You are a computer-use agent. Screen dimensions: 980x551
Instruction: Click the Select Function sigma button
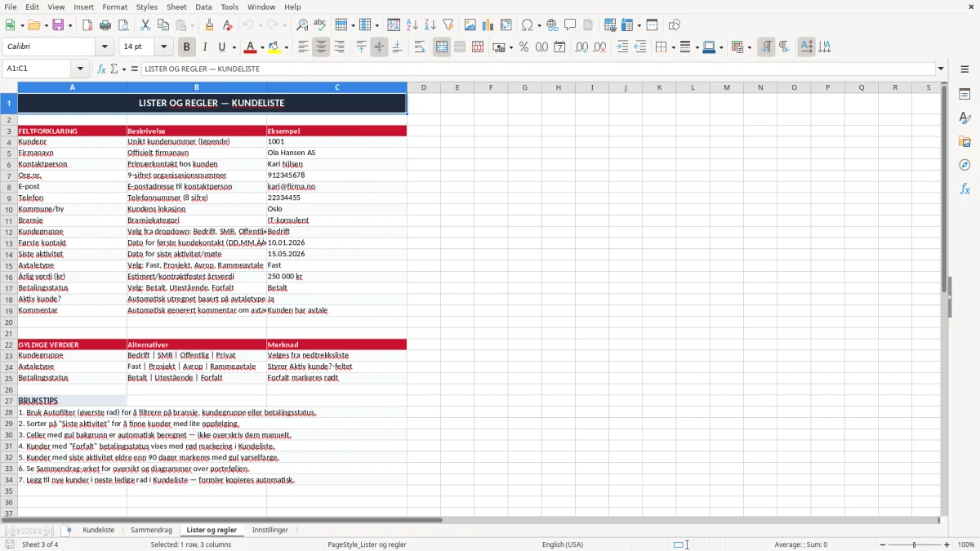[115, 69]
